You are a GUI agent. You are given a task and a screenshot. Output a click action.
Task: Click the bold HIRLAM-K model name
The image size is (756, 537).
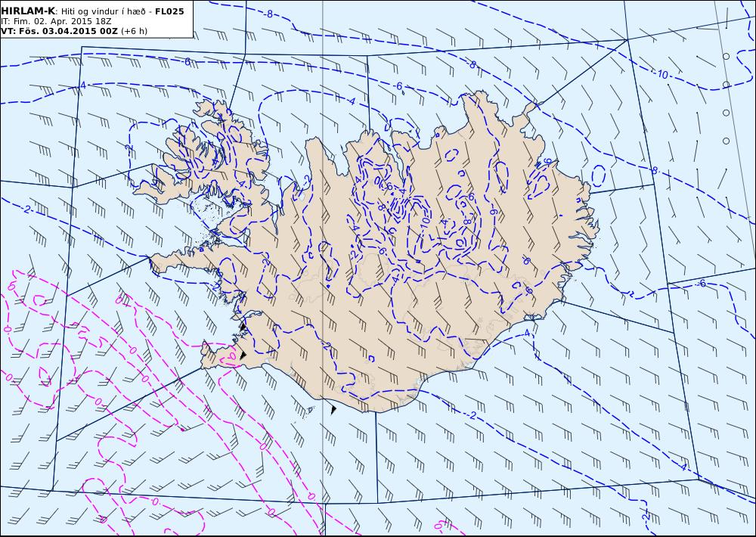click(28, 11)
